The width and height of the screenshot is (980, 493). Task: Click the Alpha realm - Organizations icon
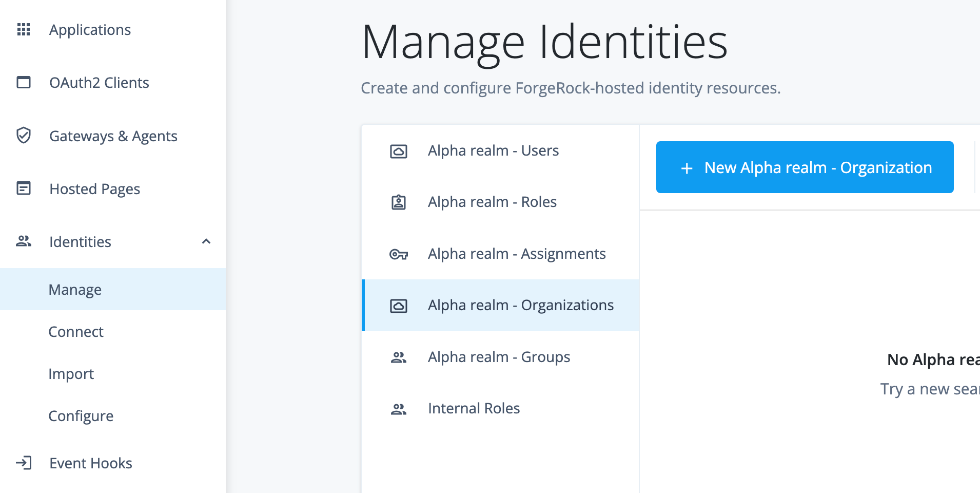pyautogui.click(x=399, y=306)
